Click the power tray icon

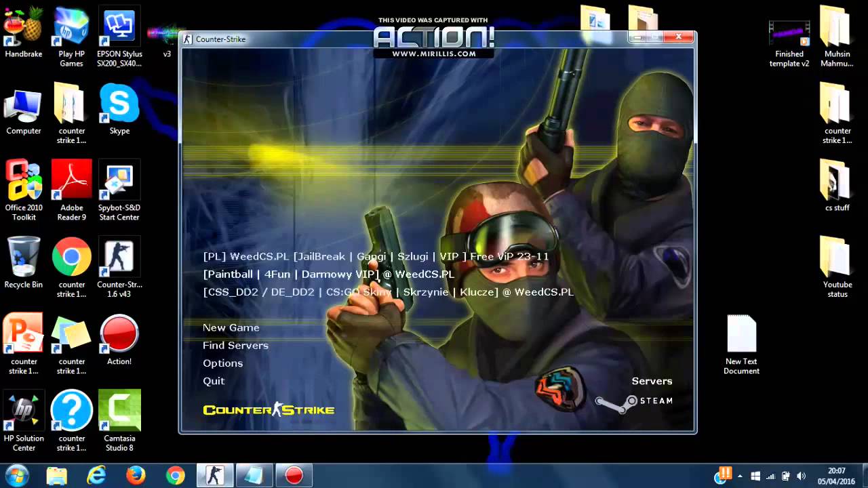785,476
